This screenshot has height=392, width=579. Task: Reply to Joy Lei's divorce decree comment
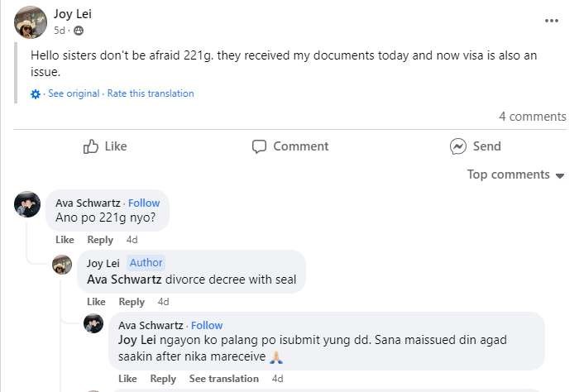[132, 302]
